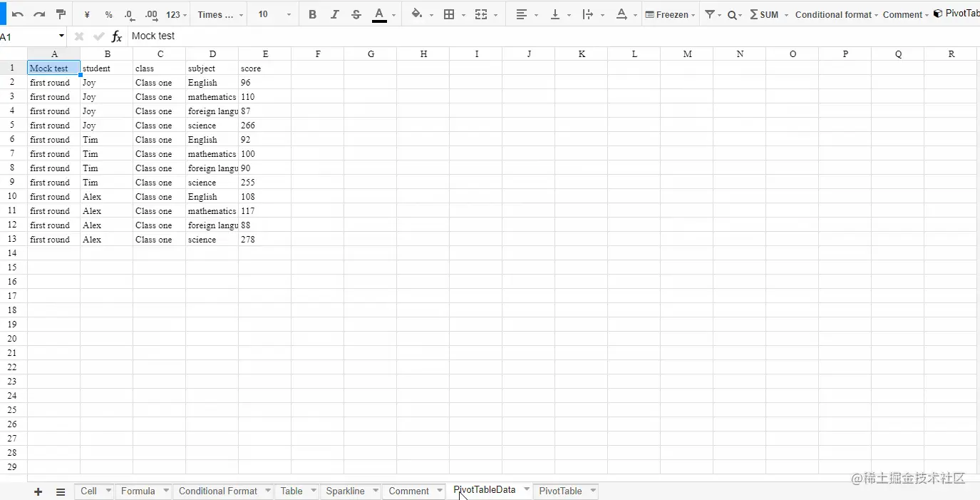Cancel formula entry X icon
This screenshot has height=500, width=980.
tap(79, 36)
